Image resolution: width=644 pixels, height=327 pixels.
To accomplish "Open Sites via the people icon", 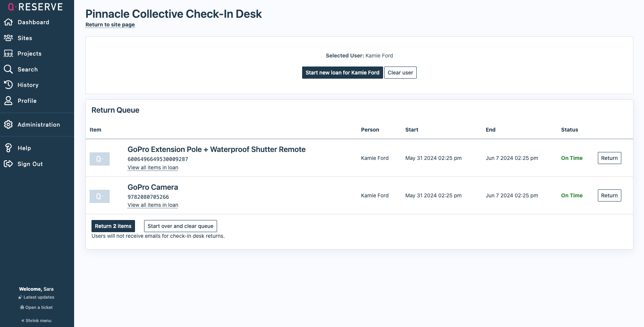I will coord(8,38).
